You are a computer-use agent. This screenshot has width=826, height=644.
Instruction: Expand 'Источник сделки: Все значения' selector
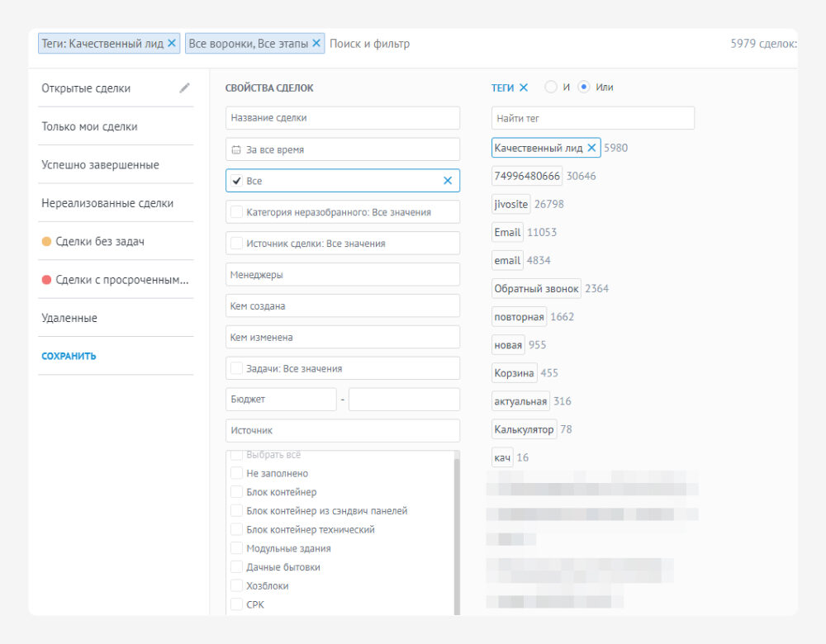342,244
